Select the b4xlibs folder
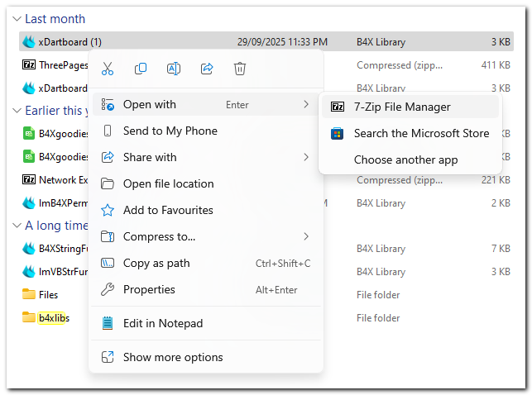 tap(53, 317)
